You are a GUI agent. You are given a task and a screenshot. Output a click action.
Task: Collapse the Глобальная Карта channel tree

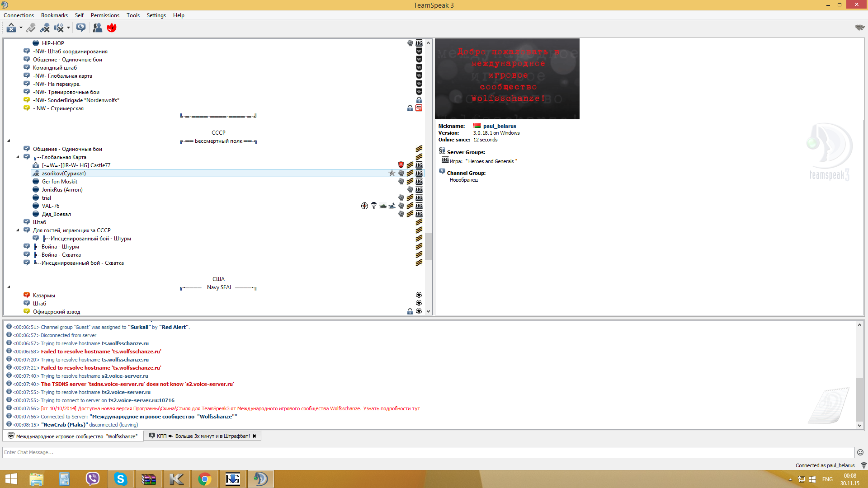pos(18,157)
